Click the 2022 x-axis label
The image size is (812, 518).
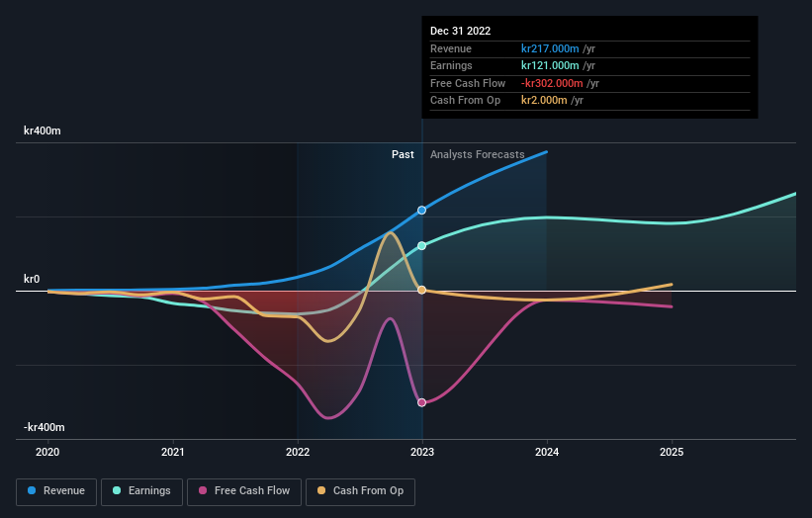pos(298,453)
